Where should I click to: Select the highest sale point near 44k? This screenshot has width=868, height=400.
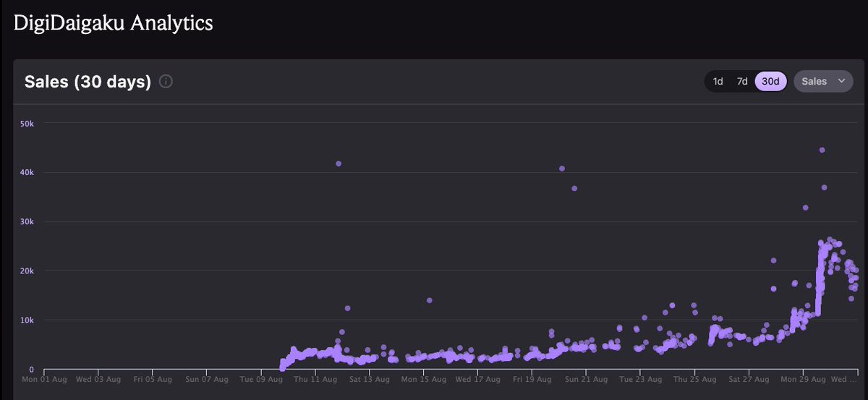[822, 150]
